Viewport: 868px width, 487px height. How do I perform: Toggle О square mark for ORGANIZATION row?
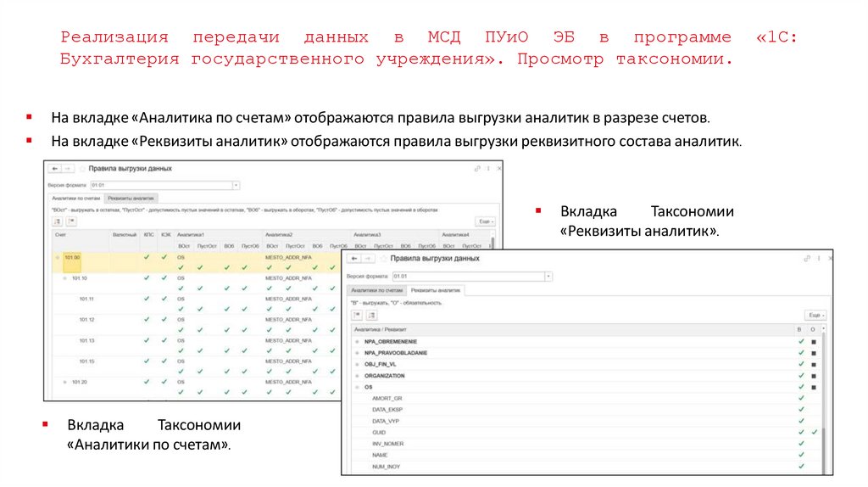pos(814,376)
